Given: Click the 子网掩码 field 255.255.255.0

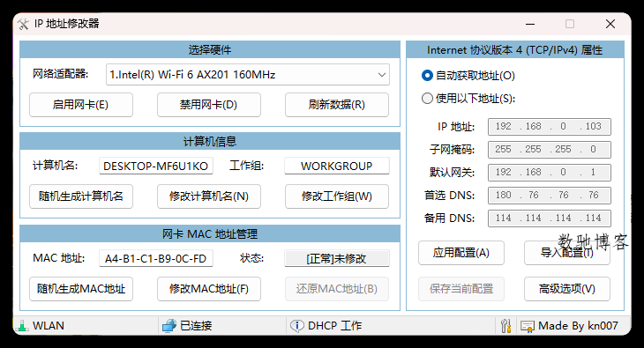Looking at the screenshot, I should pos(549,150).
